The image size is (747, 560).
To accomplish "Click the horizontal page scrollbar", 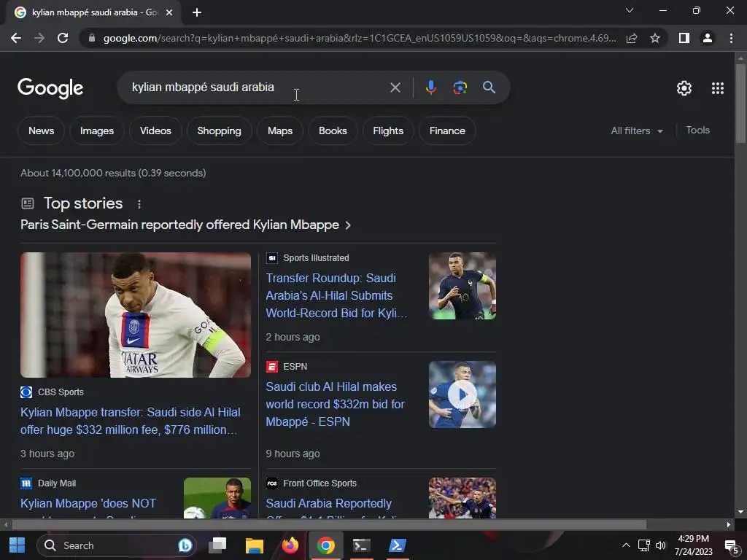I will [x=329, y=525].
